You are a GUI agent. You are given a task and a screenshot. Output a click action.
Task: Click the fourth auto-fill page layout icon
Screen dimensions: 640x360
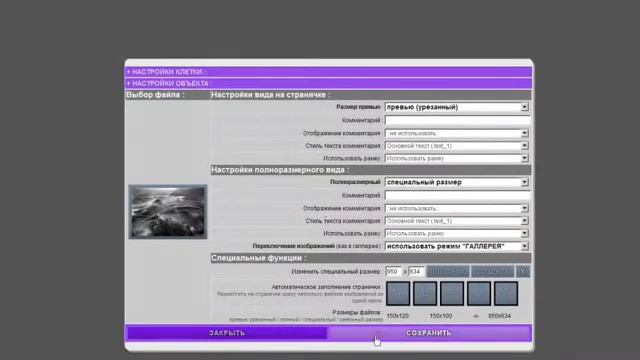(479, 293)
